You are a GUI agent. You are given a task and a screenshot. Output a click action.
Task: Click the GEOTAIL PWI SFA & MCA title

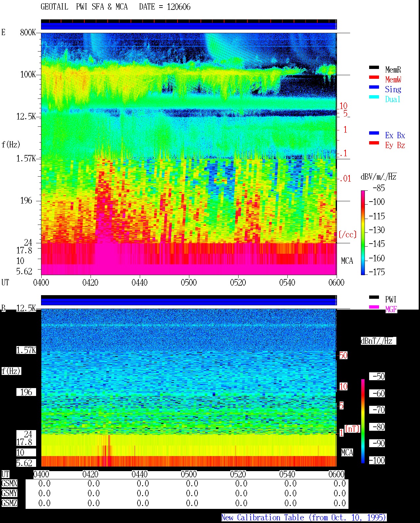coord(84,7)
